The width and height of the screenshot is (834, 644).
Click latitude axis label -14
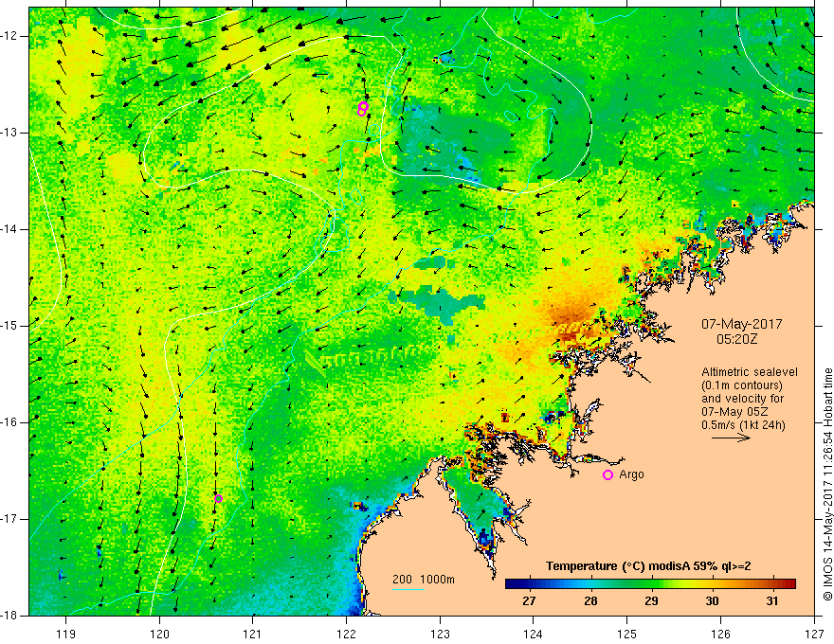pyautogui.click(x=9, y=229)
